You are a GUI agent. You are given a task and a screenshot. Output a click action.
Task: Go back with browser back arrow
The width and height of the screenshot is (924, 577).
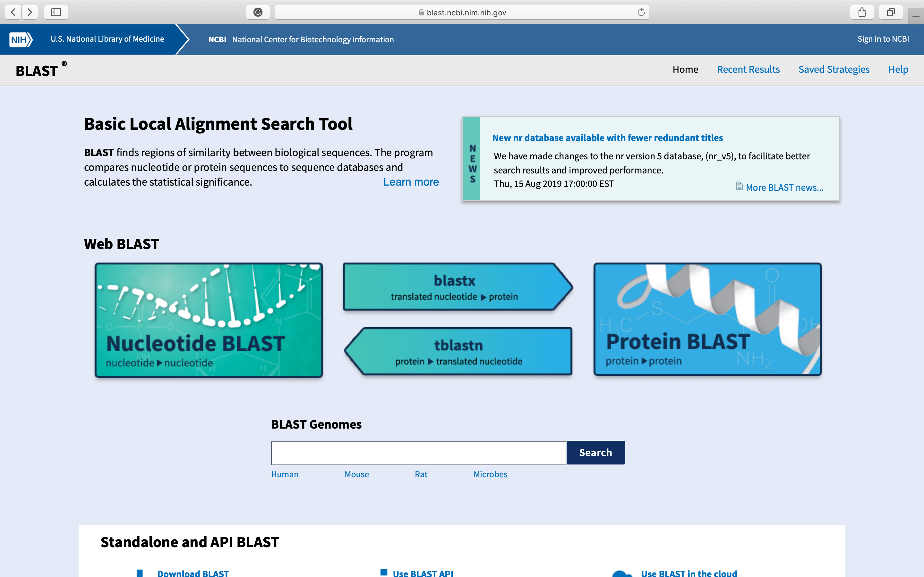click(13, 12)
